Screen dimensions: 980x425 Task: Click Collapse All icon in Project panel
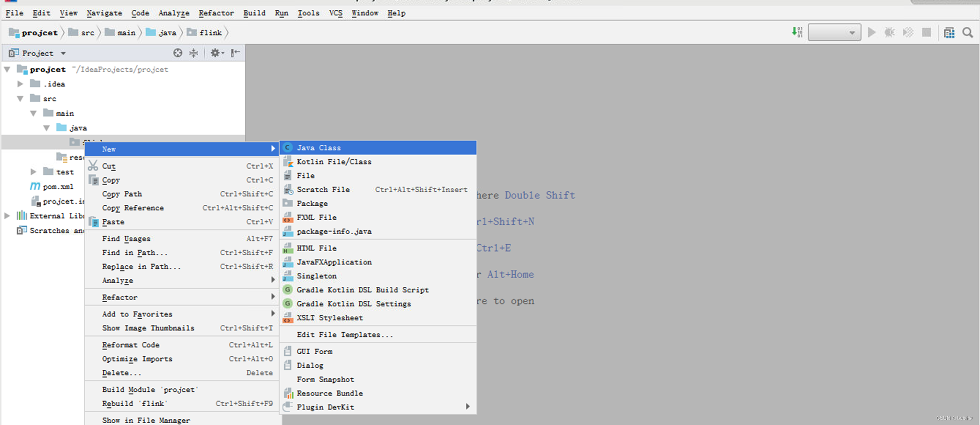193,53
